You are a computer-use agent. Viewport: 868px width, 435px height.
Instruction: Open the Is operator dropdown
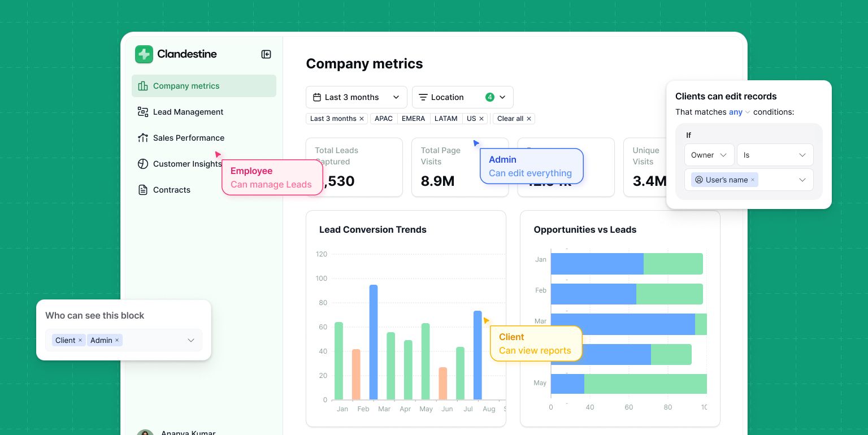click(775, 155)
